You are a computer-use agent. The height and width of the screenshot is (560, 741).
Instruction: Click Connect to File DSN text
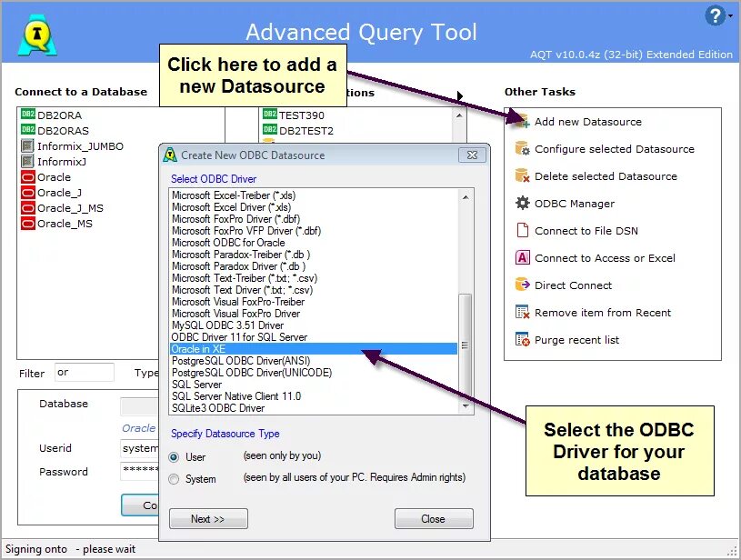[586, 231]
